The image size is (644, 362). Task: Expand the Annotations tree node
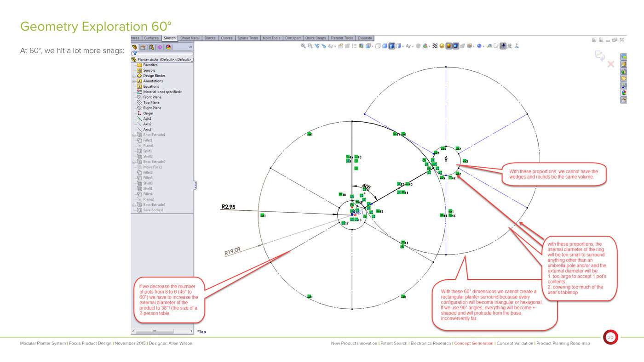point(133,81)
